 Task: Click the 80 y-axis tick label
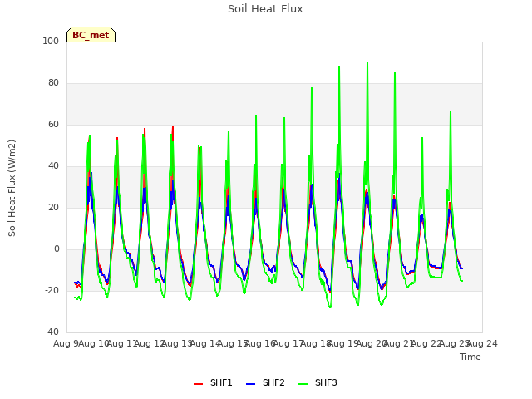53,83
